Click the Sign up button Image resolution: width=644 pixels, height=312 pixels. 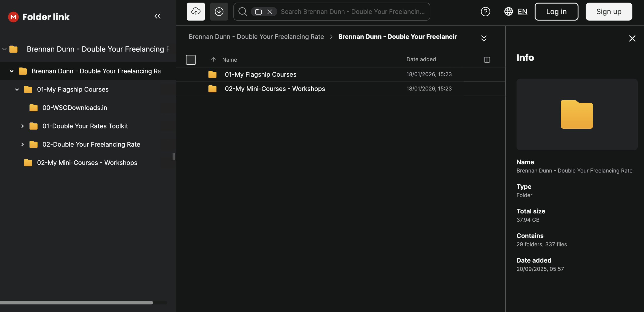pyautogui.click(x=609, y=12)
